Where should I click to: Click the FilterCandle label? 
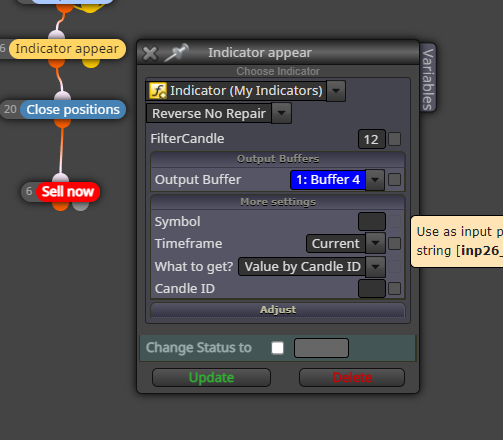(187, 139)
